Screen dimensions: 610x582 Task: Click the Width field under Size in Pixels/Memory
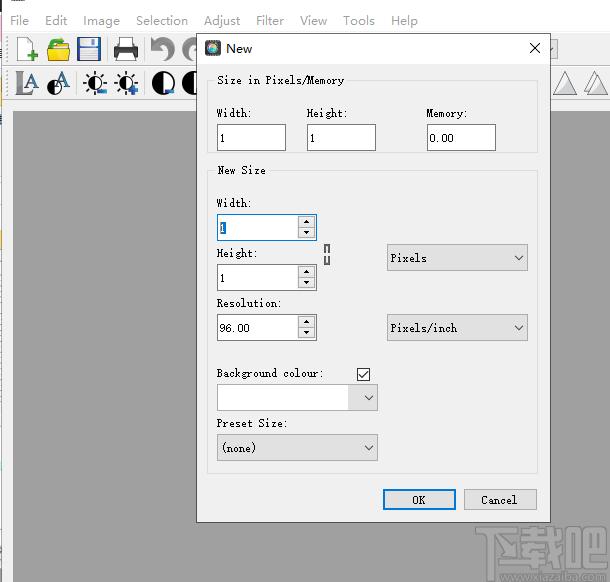pyautogui.click(x=251, y=137)
